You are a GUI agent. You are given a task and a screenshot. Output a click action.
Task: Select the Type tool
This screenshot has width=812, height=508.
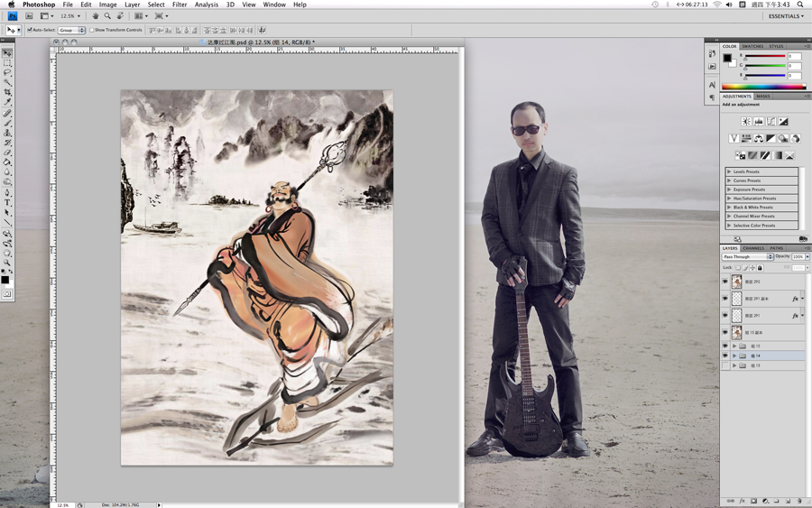[x=7, y=202]
